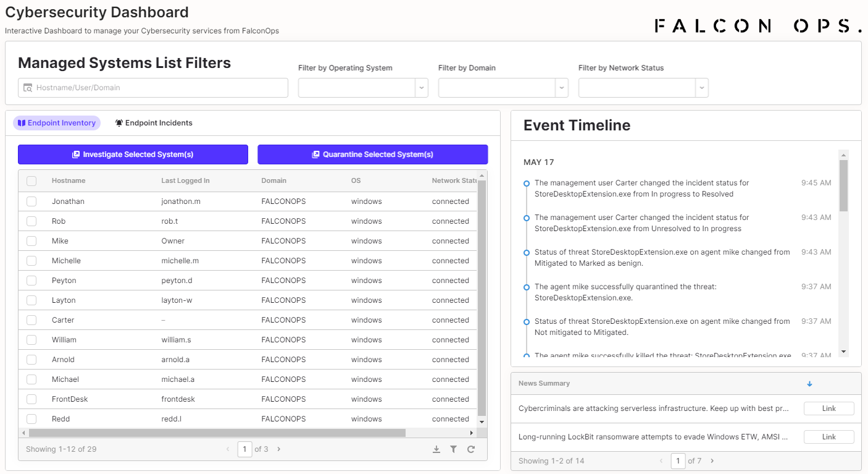868x474 pixels.
Task: Click the search icon in Hostname/User/Domain field
Action: (x=28, y=88)
